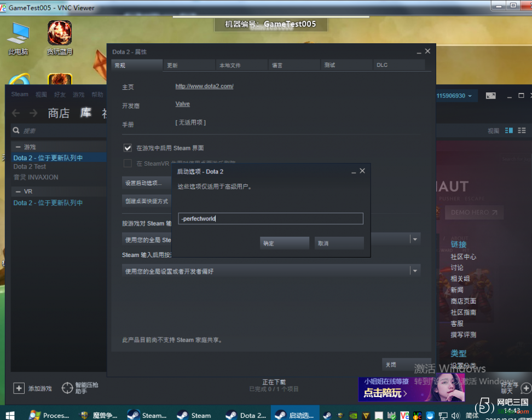This screenshot has width=532, height=420.
Task: Cancel launch options with 取消
Action: point(339,243)
